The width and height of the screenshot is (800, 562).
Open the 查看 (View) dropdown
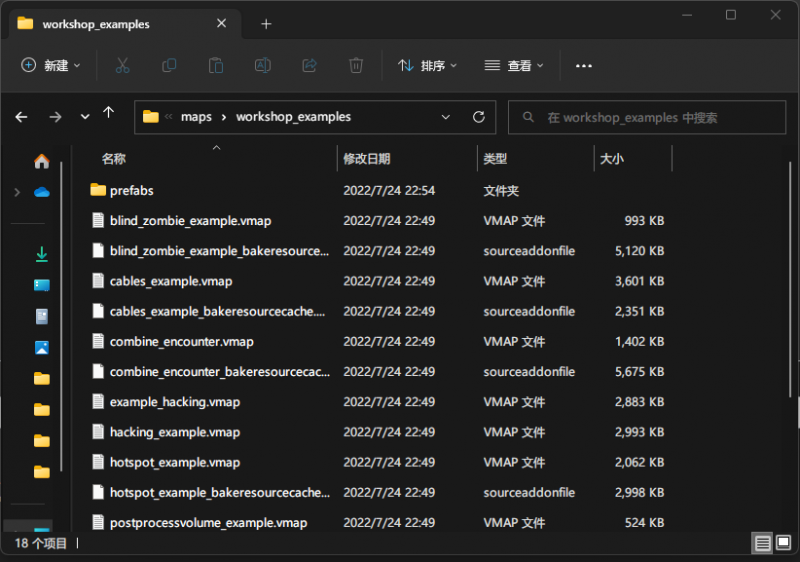pos(513,66)
